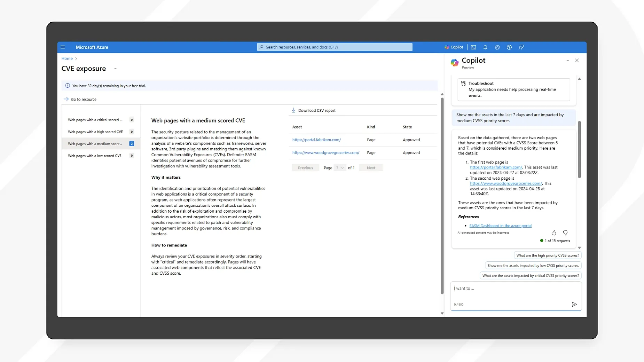The height and width of the screenshot is (362, 644).
Task: Open portal.fabrikam.com asset in table
Action: pyautogui.click(x=316, y=140)
